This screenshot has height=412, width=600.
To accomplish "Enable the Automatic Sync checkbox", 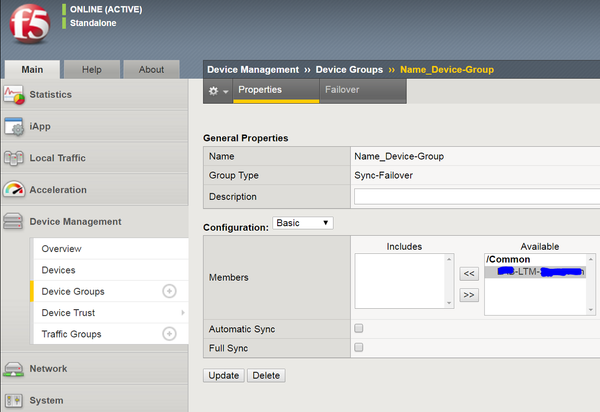I will tap(359, 328).
